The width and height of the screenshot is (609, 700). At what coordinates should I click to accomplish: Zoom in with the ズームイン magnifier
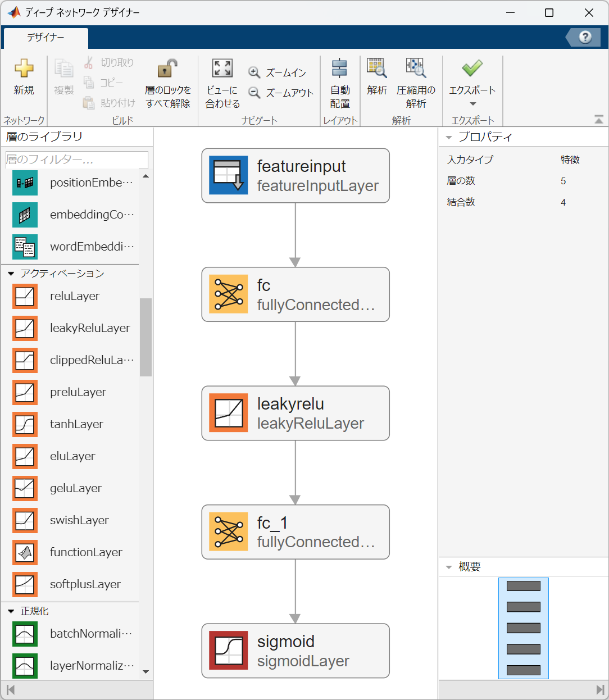point(254,72)
